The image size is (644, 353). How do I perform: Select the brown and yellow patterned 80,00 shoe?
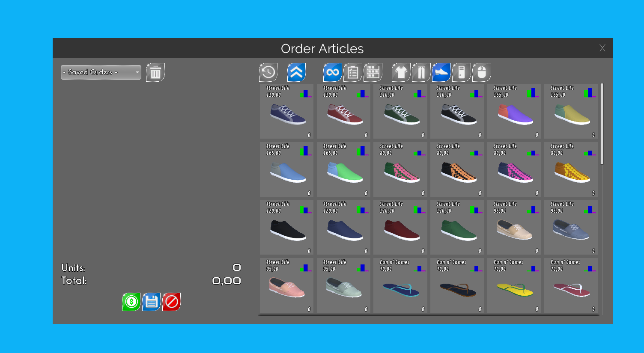pos(571,169)
